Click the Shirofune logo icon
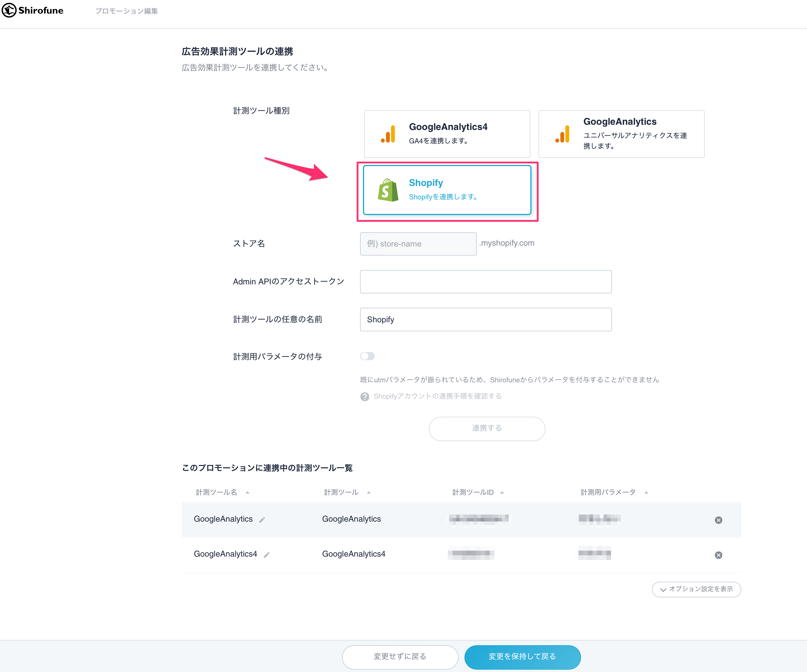 [x=9, y=10]
